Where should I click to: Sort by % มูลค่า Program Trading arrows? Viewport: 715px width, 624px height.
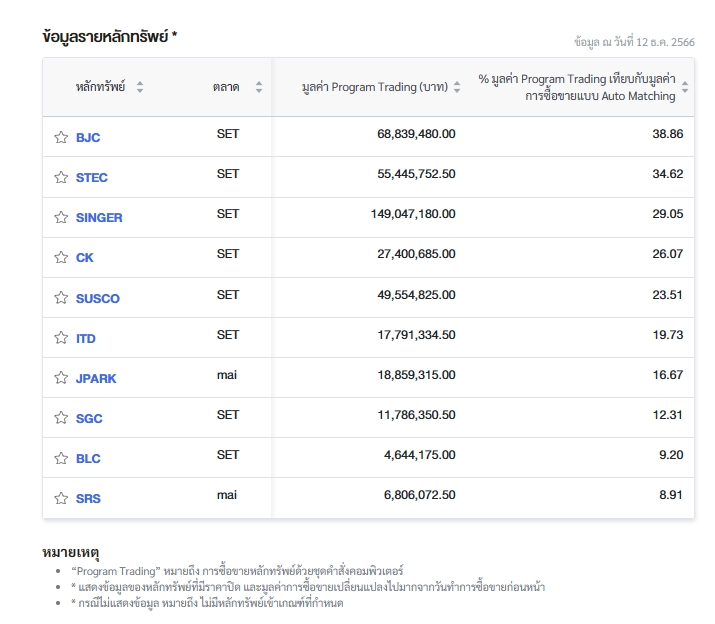685,87
